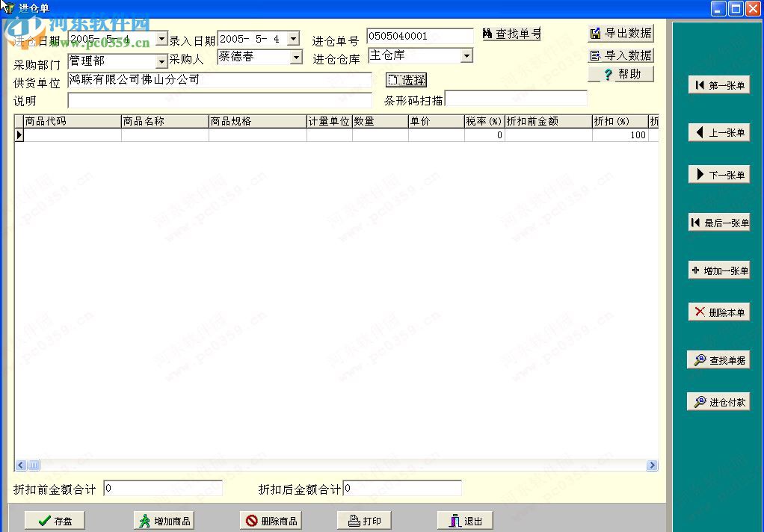Click 删除本单 red X button

pos(718,312)
